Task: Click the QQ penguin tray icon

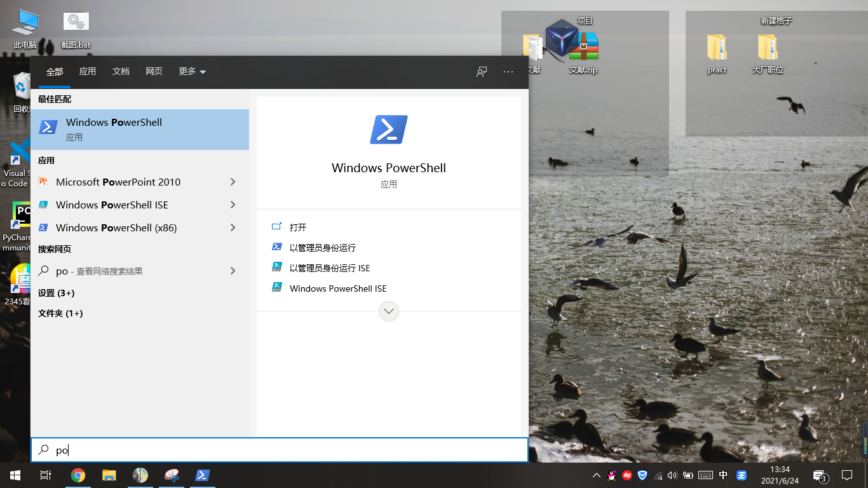Action: tap(612, 475)
